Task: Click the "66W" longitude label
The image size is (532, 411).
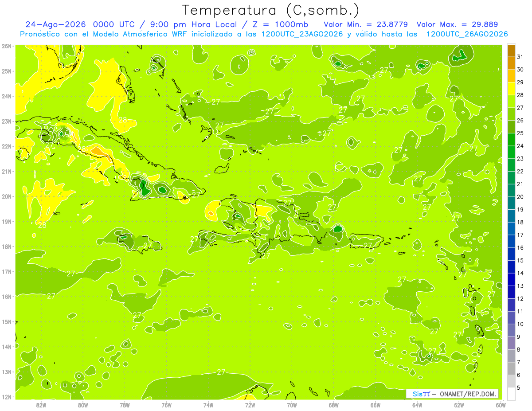Action: [375, 405]
